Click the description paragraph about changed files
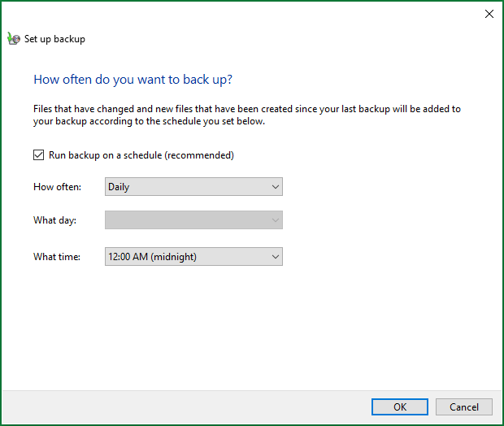This screenshot has width=504, height=426. [247, 115]
